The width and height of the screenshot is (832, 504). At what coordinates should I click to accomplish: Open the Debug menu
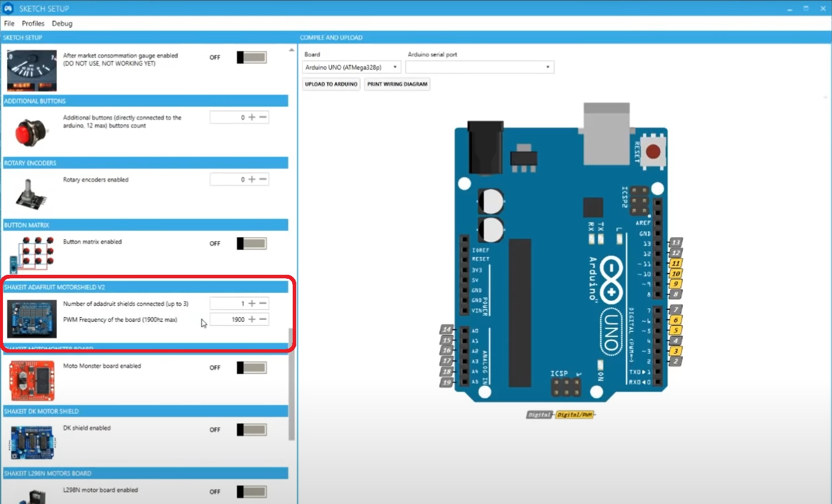click(x=62, y=23)
